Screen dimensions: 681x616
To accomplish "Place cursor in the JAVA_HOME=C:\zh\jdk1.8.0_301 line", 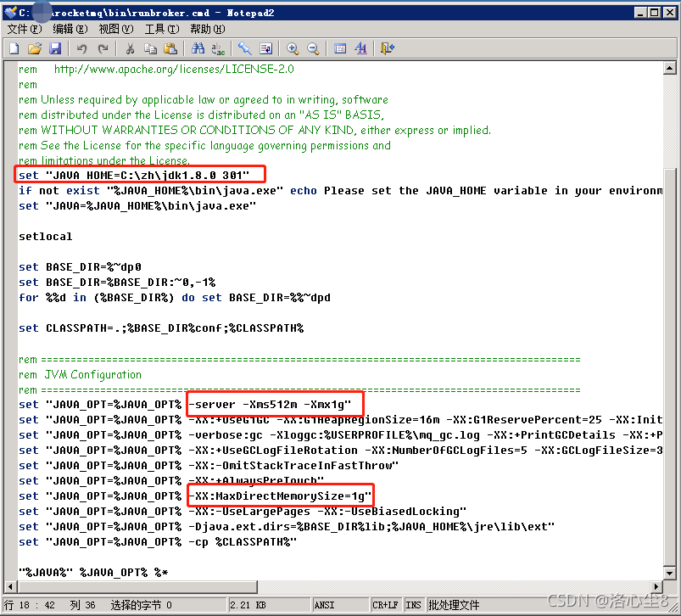I will click(x=134, y=176).
